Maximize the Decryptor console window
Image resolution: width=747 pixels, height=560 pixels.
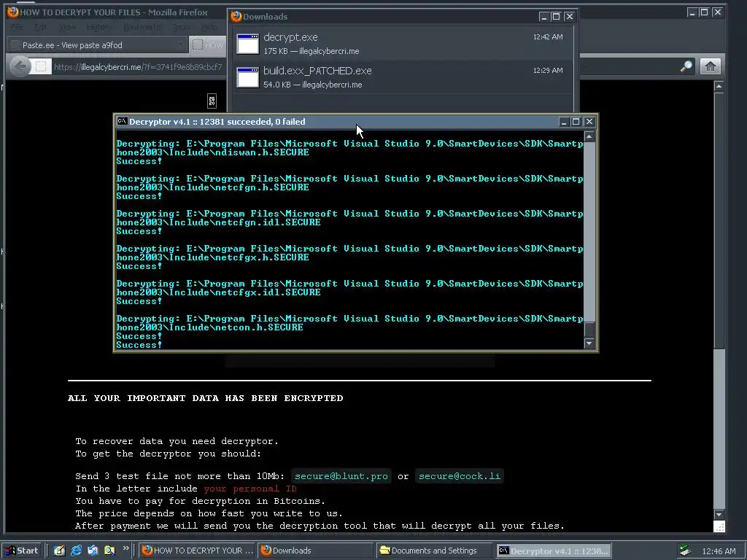(576, 122)
